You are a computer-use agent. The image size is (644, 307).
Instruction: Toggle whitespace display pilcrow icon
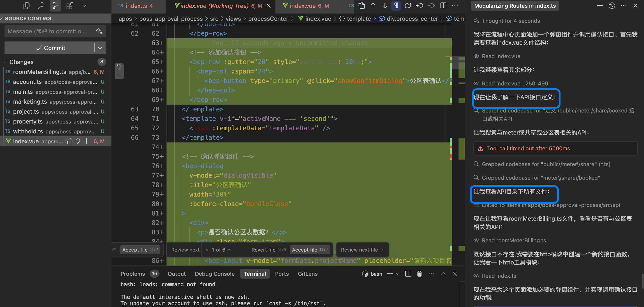pos(396,5)
